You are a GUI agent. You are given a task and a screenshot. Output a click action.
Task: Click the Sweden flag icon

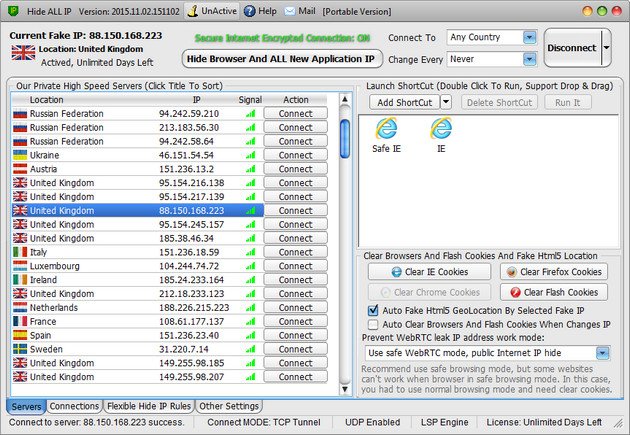[20, 349]
